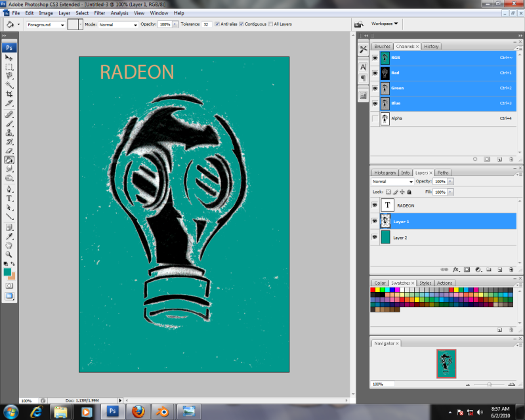Select the Healing Brush tool
This screenshot has height=420, width=525.
click(x=9, y=115)
